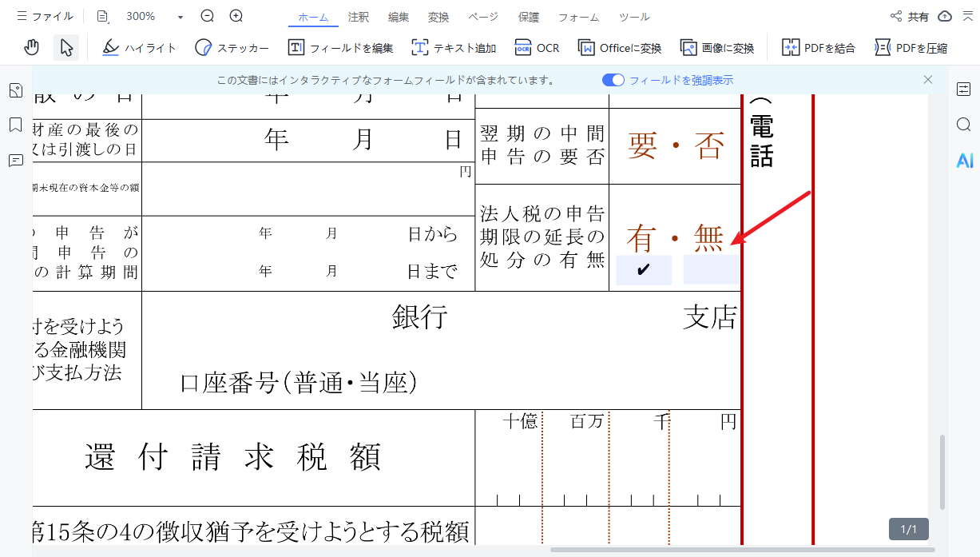Run OCR on the document
This screenshot has width=980, height=557.
click(538, 47)
